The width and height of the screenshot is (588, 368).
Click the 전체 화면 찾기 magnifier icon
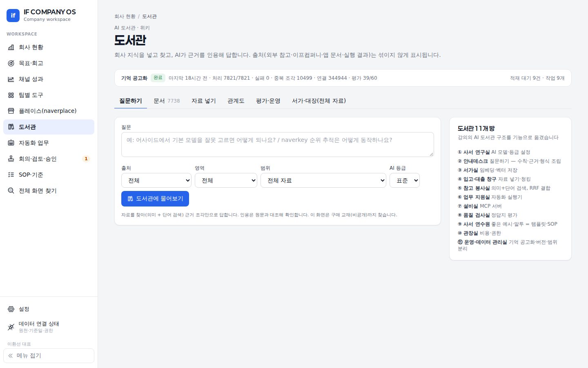pos(11,191)
